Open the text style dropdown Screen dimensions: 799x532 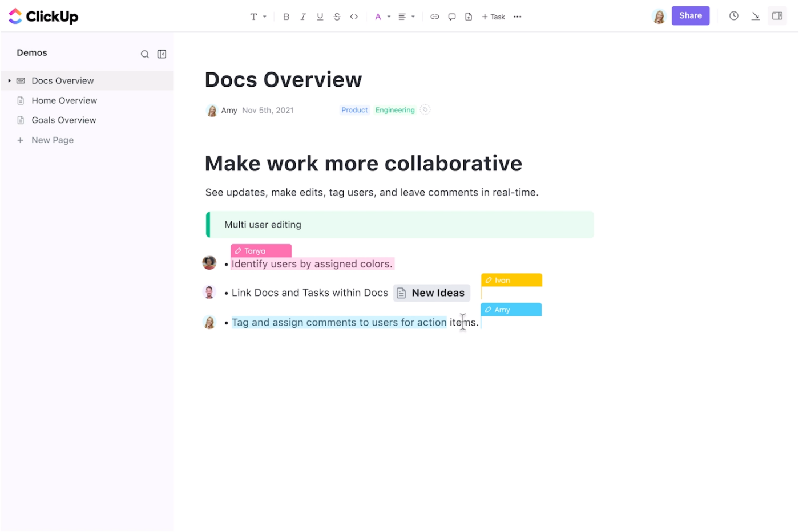257,17
